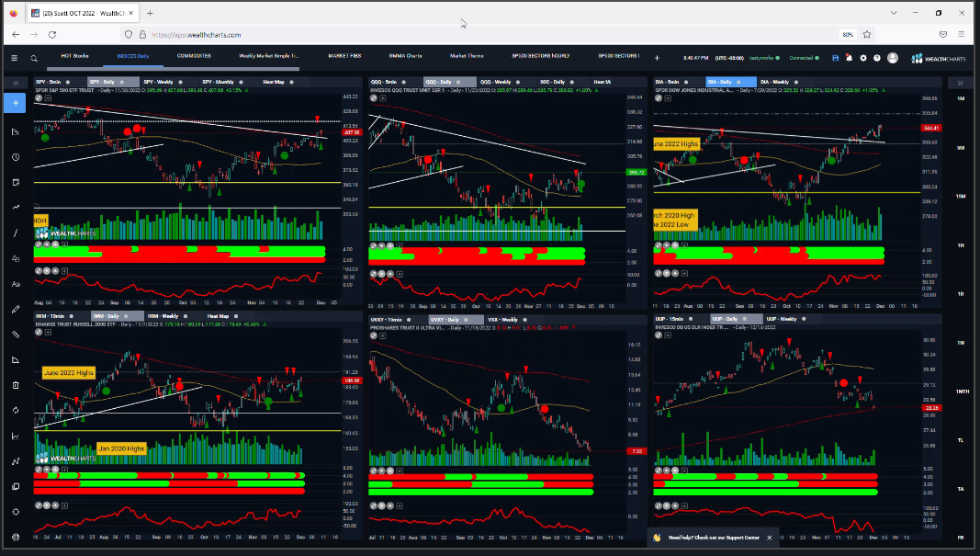Toggle visibility icon on UVXY daily chart

pyautogui.click(x=374, y=335)
